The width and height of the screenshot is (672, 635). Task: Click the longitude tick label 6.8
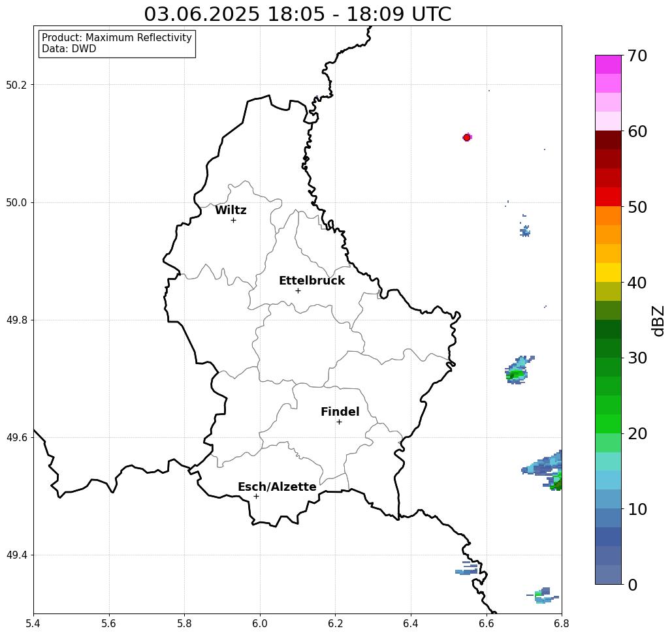tap(562, 623)
